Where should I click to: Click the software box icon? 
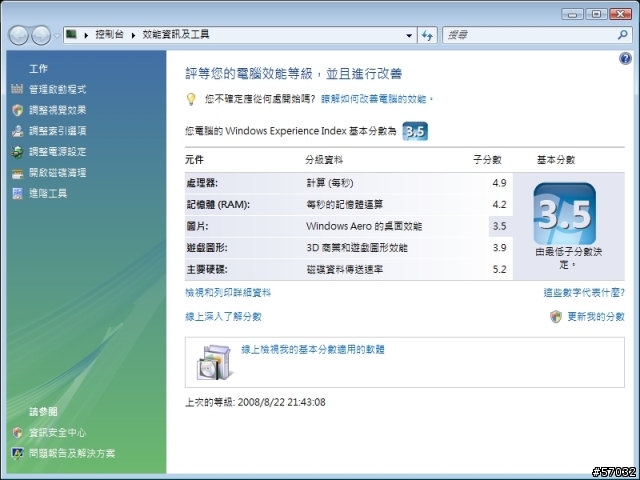coord(213,362)
